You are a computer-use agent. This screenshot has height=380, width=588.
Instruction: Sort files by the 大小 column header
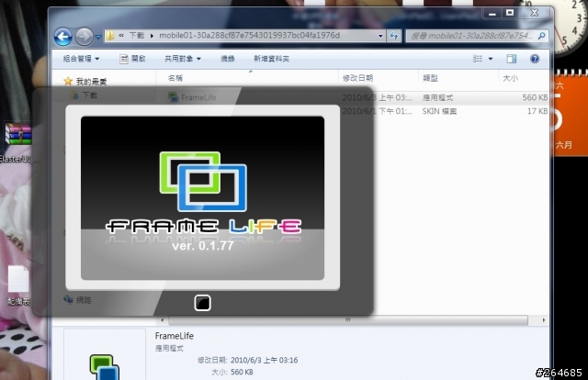(x=510, y=78)
